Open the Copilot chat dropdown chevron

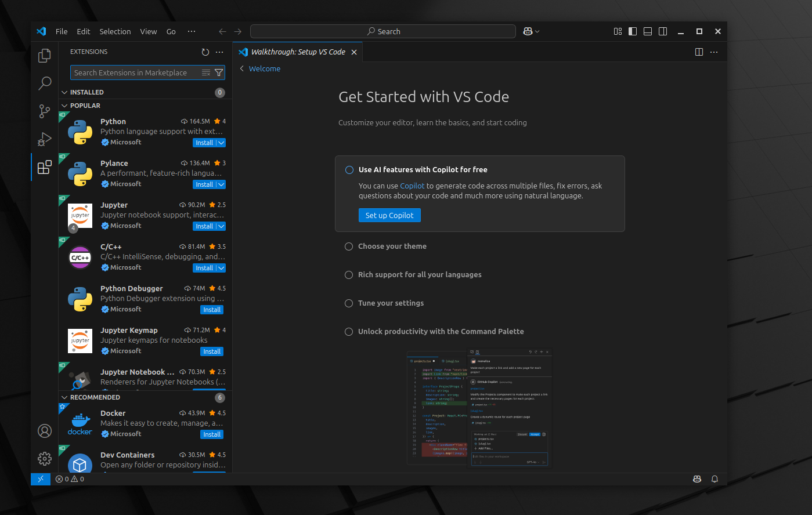pyautogui.click(x=537, y=31)
